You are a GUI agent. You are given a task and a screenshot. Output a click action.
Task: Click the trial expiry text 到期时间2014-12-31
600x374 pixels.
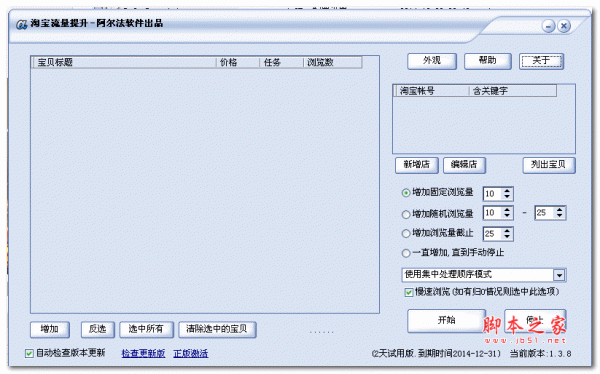457,354
